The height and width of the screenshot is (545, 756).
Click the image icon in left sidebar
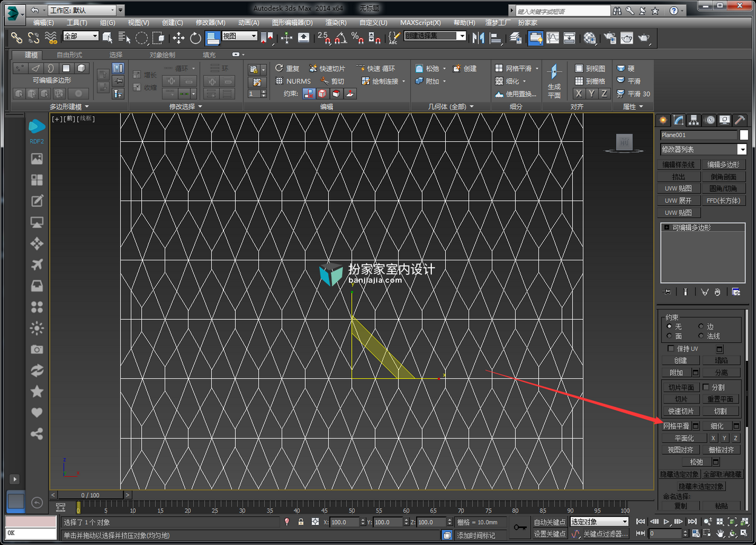pos(37,159)
